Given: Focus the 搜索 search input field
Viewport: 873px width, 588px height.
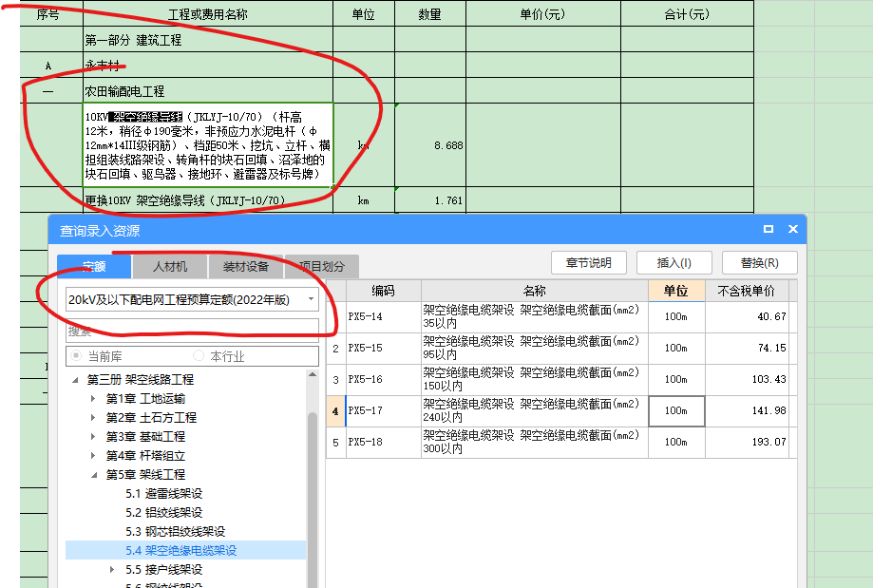Looking at the screenshot, I should click(x=192, y=331).
